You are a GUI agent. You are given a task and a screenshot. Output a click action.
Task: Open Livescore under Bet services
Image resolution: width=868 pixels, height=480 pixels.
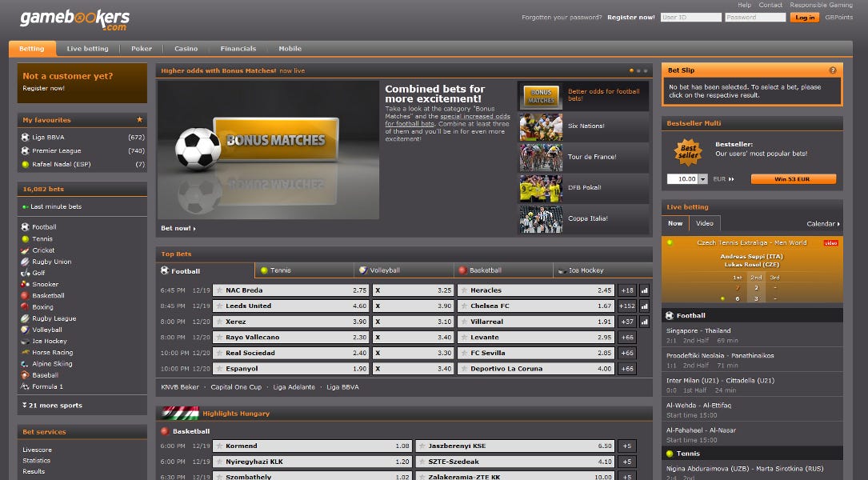pyautogui.click(x=37, y=450)
